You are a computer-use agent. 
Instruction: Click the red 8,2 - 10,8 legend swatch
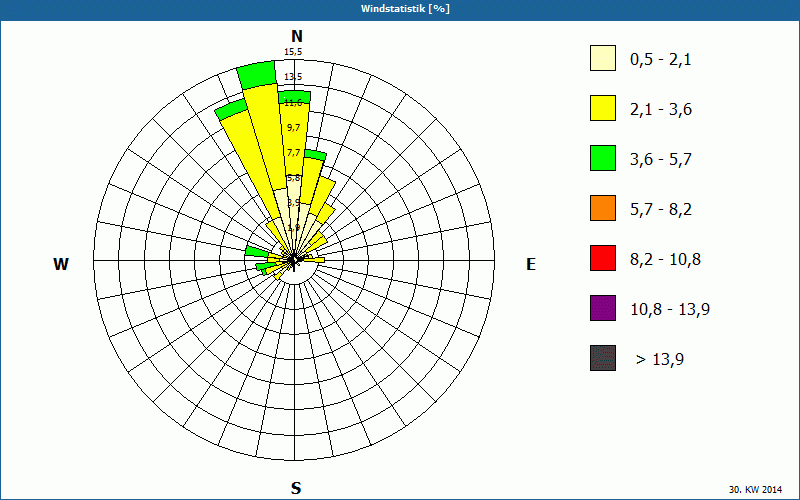[603, 258]
